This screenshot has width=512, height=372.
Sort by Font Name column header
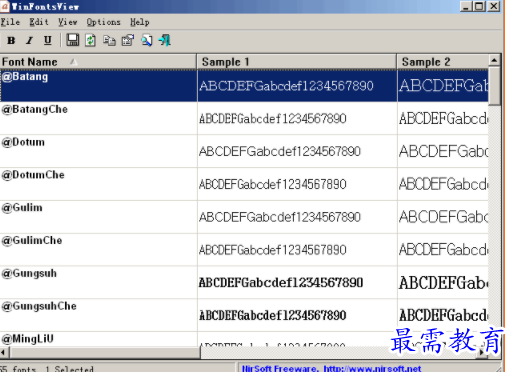pos(98,62)
